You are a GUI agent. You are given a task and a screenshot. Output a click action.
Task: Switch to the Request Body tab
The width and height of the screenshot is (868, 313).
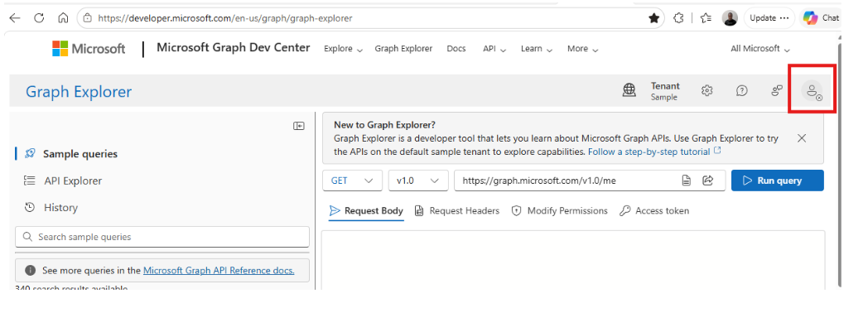[366, 210]
